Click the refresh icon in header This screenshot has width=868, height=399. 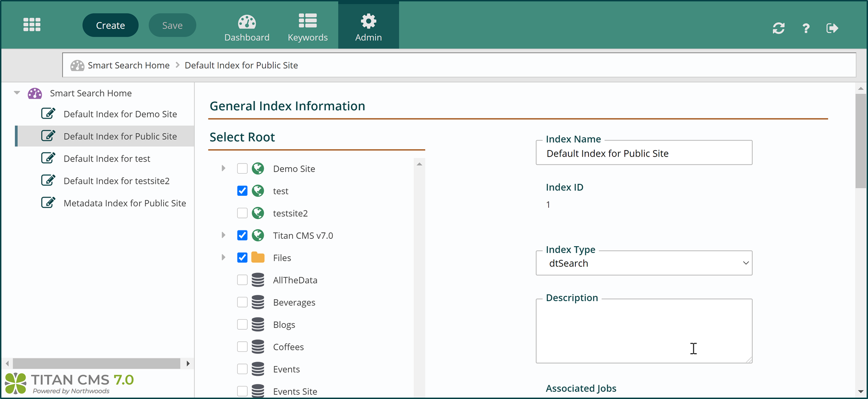[x=778, y=28]
